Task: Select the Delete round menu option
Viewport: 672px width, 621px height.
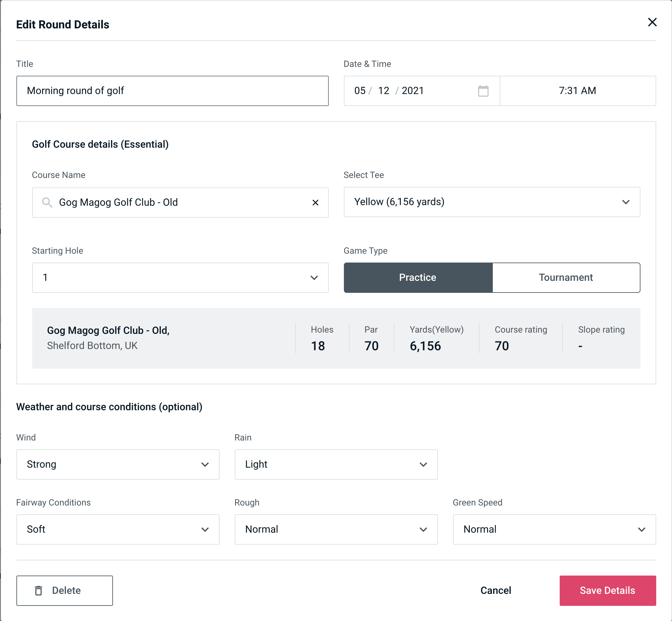Action: pyautogui.click(x=64, y=590)
